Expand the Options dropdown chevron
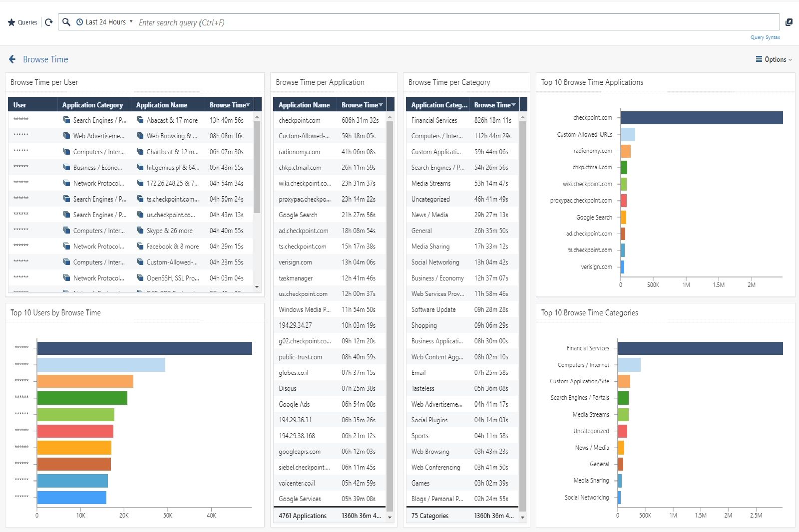Viewport: 799px width, 532px height. [x=791, y=60]
